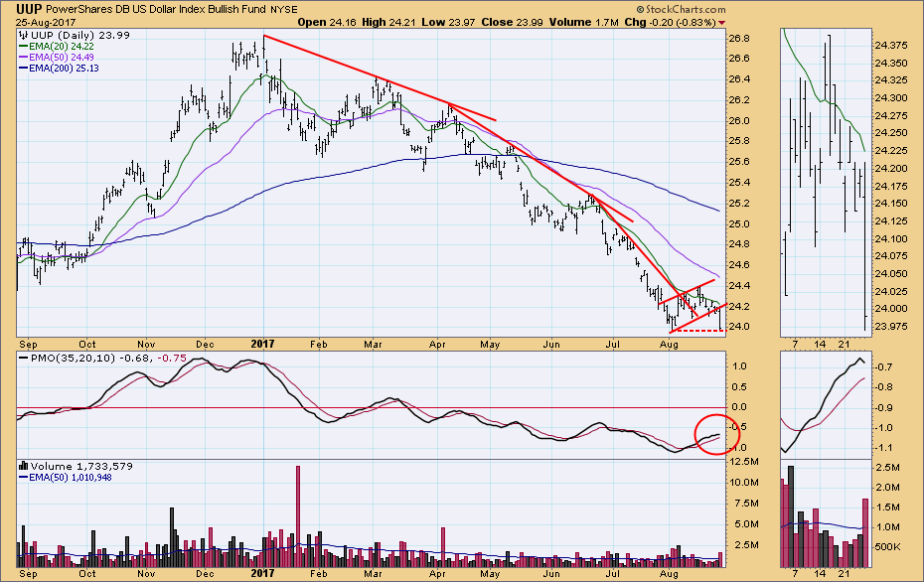Click the red circle highlighting the PMO crossover
Screen dimensions: 924x582
[x=716, y=435]
